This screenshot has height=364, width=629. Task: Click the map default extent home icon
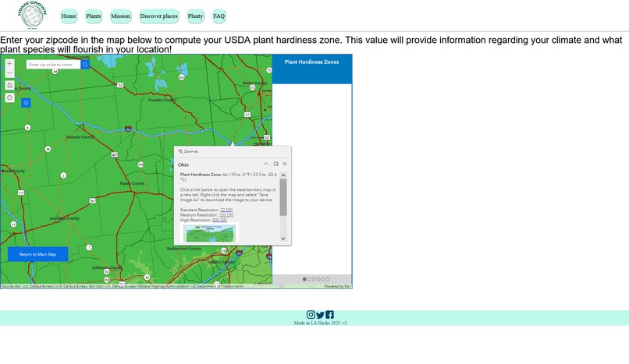[9, 85]
